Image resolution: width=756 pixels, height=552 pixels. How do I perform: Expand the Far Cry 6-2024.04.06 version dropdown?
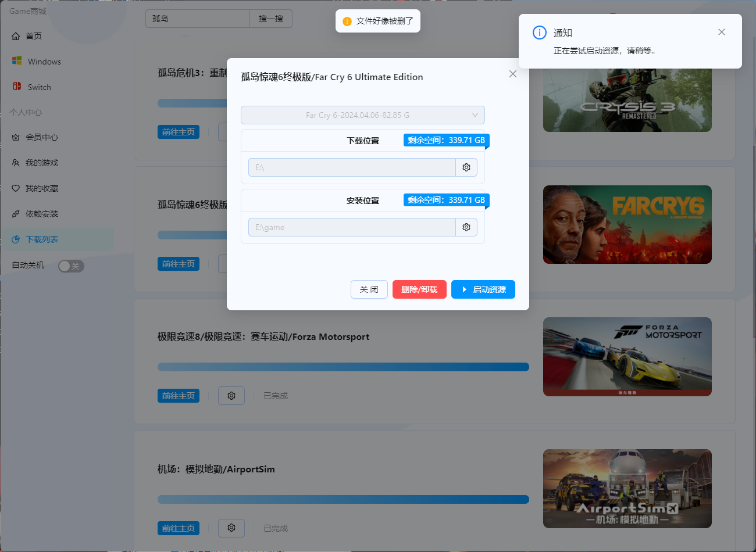pyautogui.click(x=363, y=115)
